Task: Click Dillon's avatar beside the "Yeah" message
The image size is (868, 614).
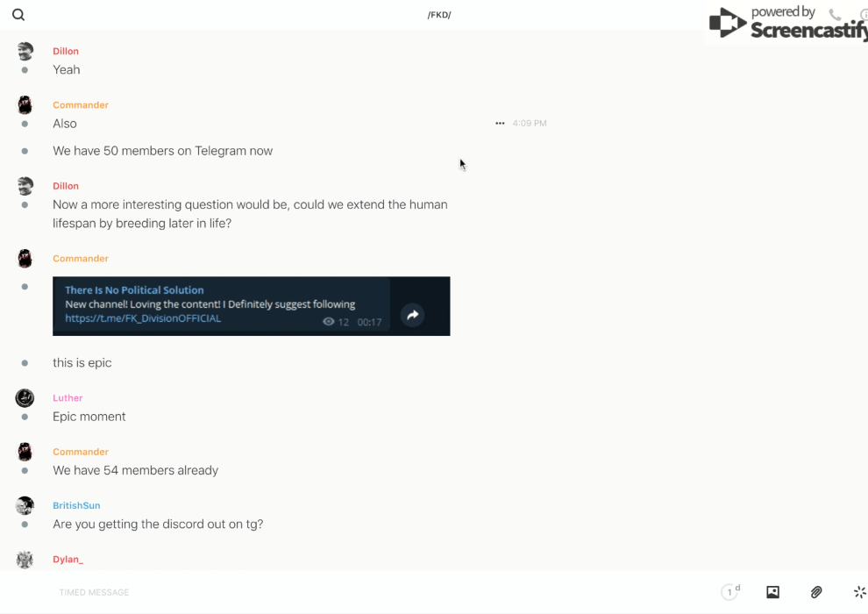Action: [25, 52]
